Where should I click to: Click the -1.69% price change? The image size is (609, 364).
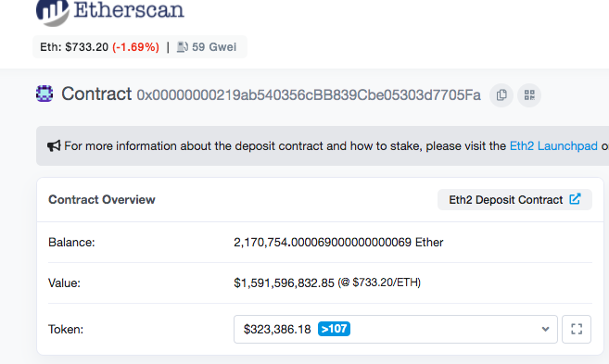pos(136,47)
